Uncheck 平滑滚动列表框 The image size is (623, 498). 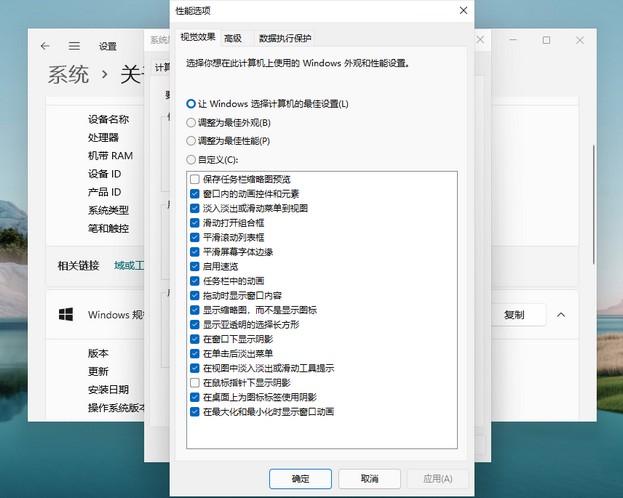(195, 237)
